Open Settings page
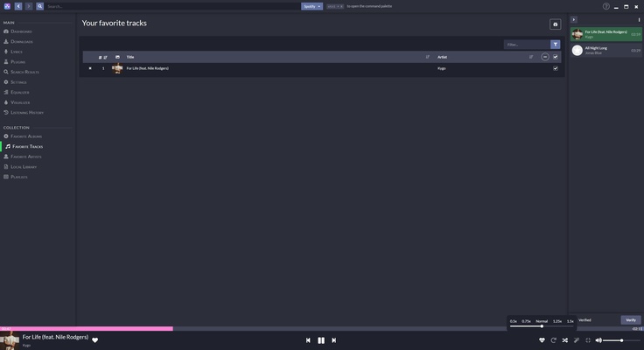The height and width of the screenshot is (350, 644). [x=15, y=82]
